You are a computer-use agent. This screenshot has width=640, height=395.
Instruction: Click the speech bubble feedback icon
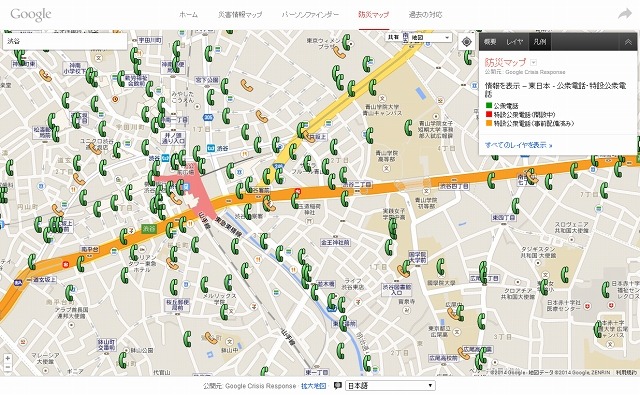point(338,386)
